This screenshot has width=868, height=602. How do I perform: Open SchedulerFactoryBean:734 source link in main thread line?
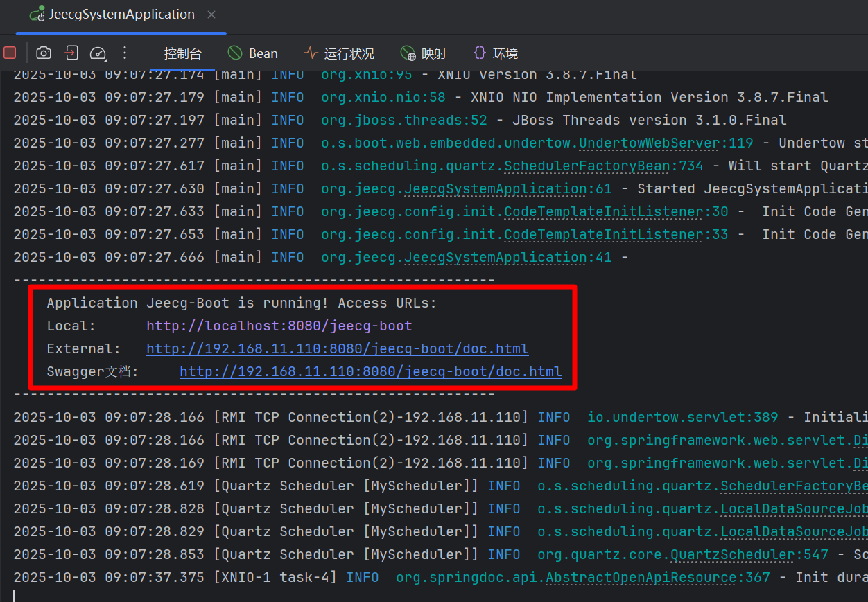pos(603,166)
